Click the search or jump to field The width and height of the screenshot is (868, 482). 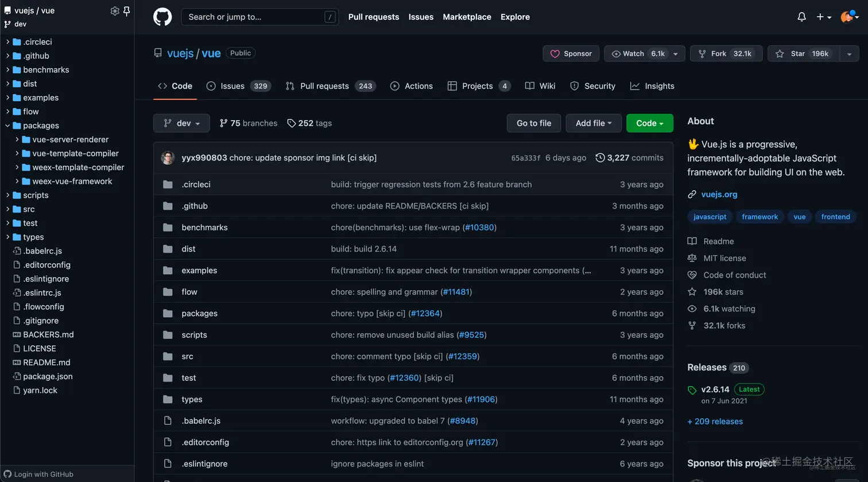(260, 17)
